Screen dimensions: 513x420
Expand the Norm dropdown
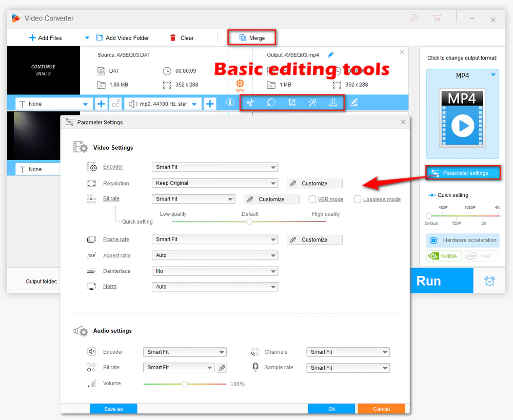coord(215,287)
